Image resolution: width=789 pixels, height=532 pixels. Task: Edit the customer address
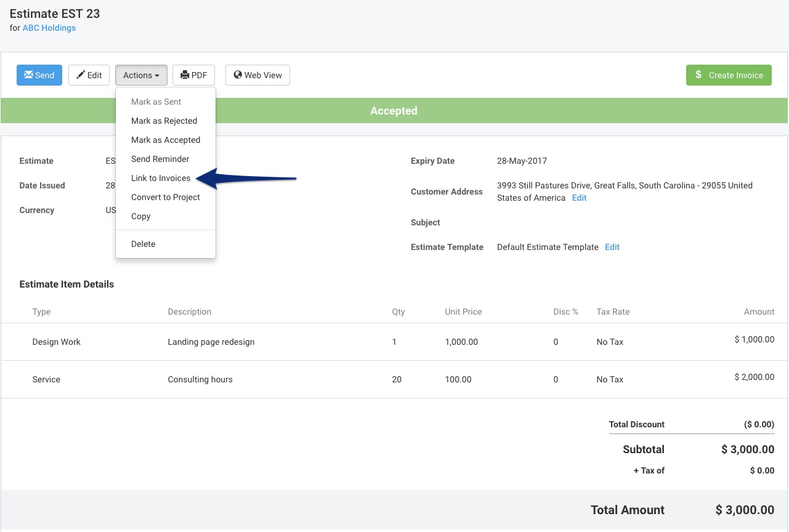tap(579, 198)
